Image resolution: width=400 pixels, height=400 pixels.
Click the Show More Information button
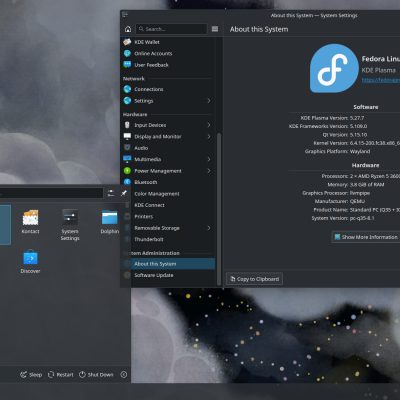tap(366, 237)
